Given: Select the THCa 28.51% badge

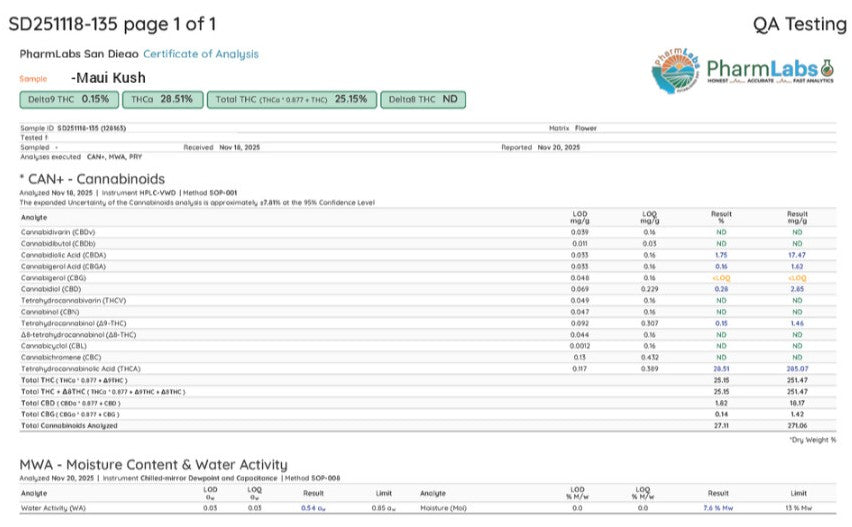Looking at the screenshot, I should (x=162, y=99).
